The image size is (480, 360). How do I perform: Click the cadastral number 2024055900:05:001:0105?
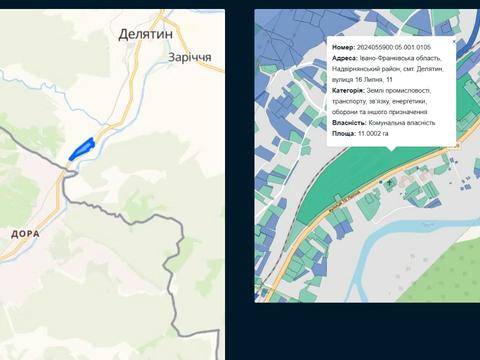(x=394, y=47)
